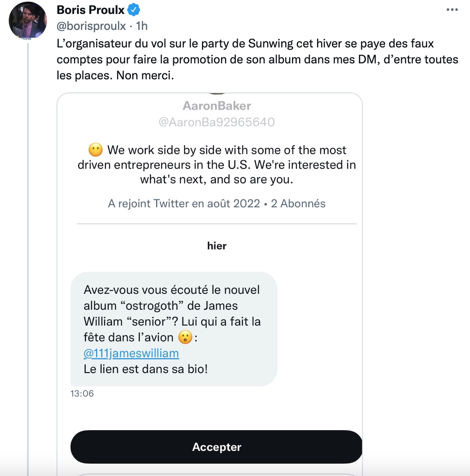Click the AaronBaker name in screenshot
This screenshot has width=470, height=476.
217,106
